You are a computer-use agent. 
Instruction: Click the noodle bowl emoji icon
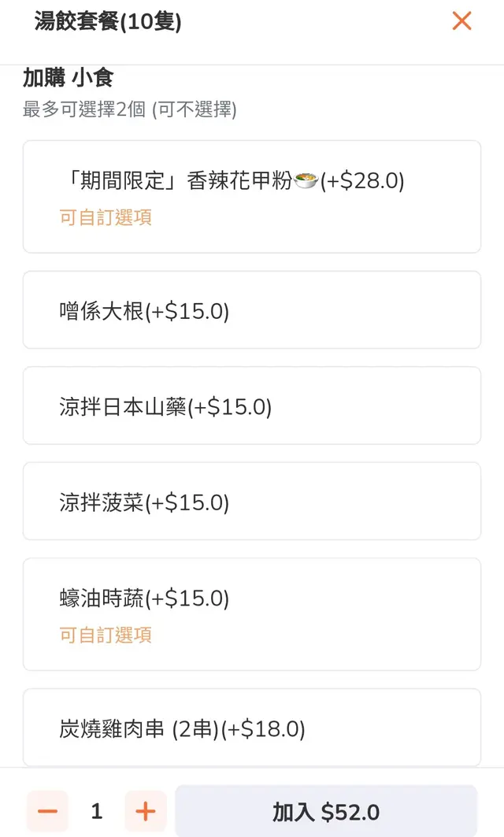[306, 181]
